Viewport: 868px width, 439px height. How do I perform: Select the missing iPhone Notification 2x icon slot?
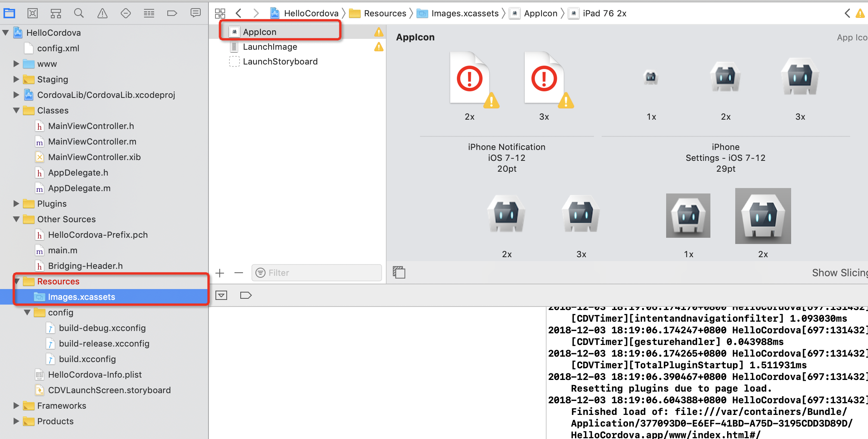pyautogui.click(x=470, y=79)
